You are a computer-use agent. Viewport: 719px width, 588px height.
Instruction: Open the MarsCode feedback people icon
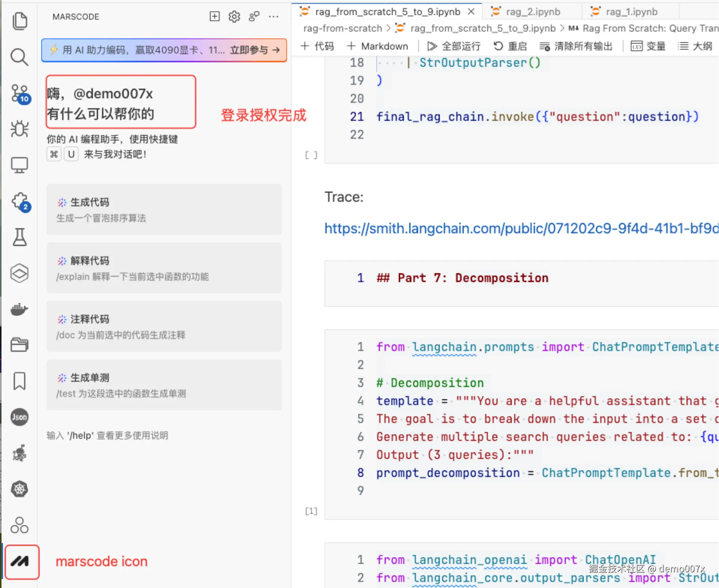[x=254, y=16]
